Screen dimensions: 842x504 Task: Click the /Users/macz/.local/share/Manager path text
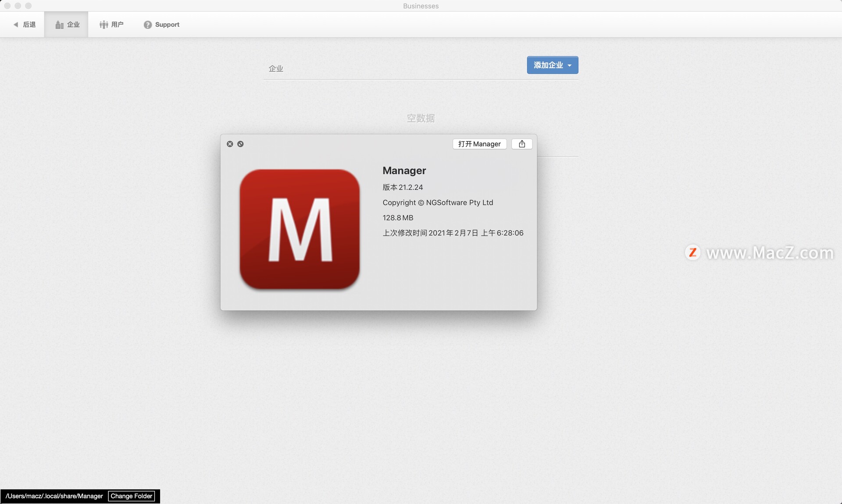click(x=54, y=496)
